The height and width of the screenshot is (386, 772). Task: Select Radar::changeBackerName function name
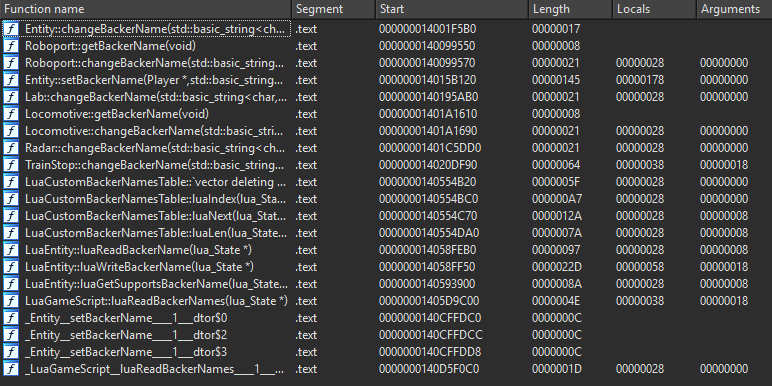155,148
